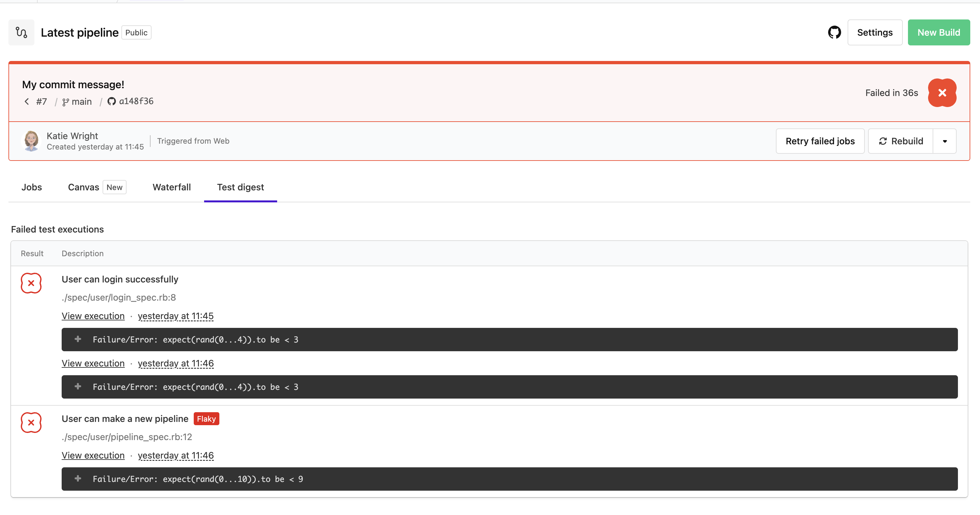The width and height of the screenshot is (980, 515).
Task: Switch to the Waterfall tab
Action: pos(172,187)
